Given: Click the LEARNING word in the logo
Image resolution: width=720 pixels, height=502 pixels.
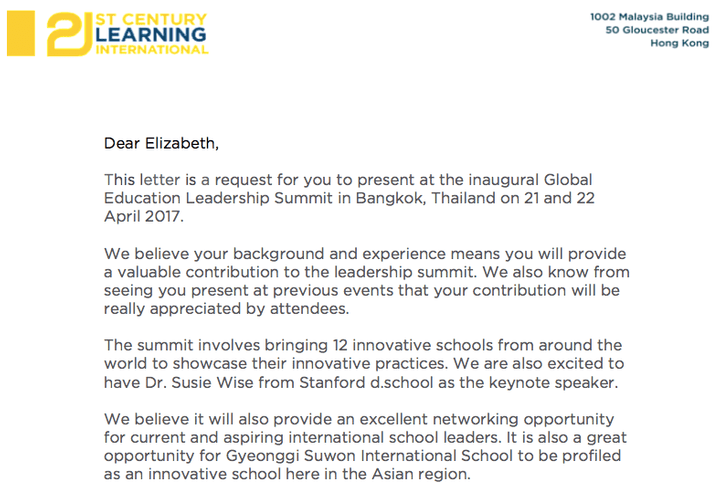Looking at the screenshot, I should [x=150, y=34].
